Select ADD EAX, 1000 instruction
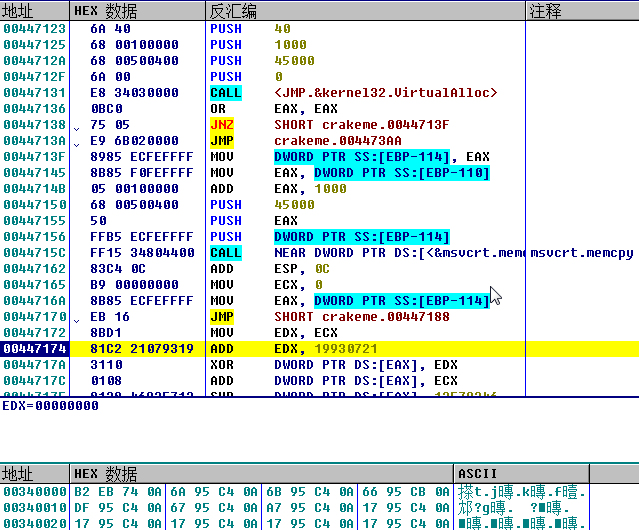Screen dimensions: 639x530 320,189
